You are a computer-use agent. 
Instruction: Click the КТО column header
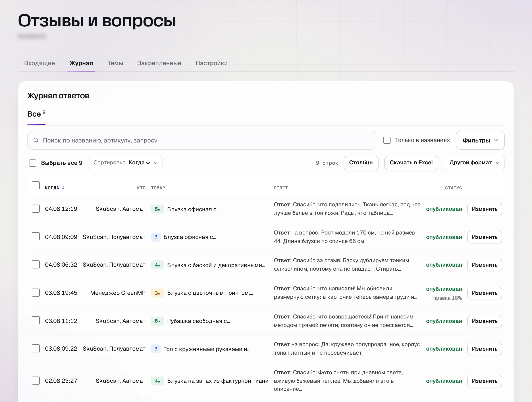tap(141, 188)
